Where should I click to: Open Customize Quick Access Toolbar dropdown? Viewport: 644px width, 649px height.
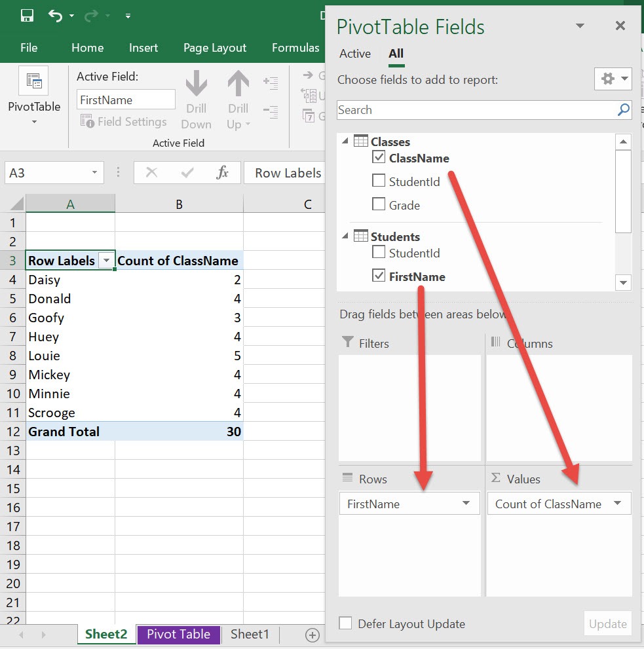pyautogui.click(x=128, y=16)
